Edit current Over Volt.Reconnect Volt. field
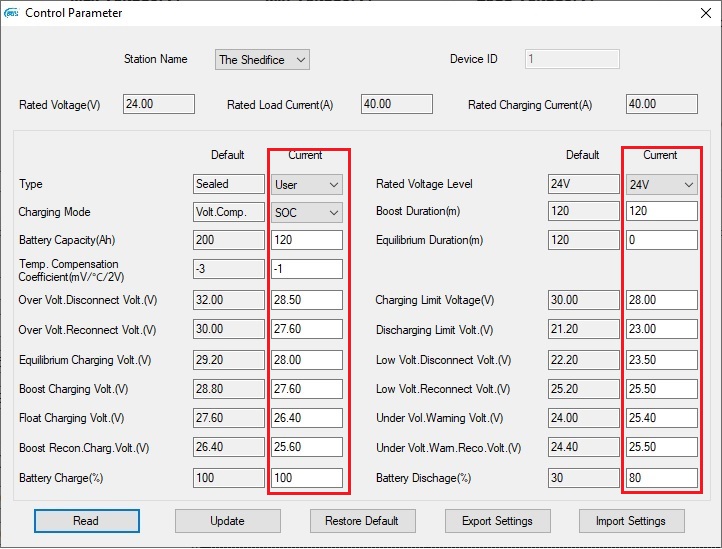Screen dimensions: 722x549 307,329
